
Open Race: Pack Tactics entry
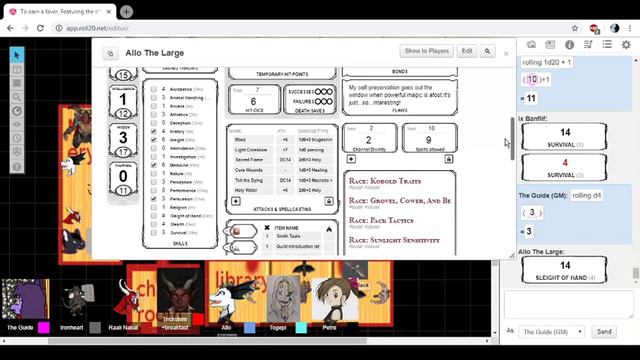tap(381, 220)
